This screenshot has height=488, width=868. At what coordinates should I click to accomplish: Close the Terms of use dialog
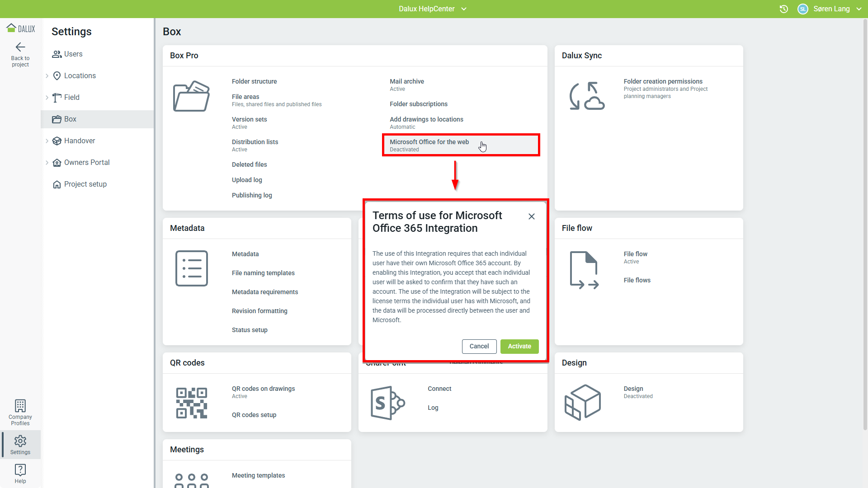[x=532, y=216]
